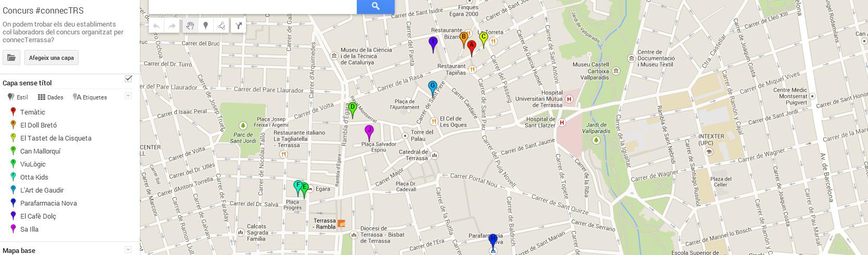This screenshot has width=868, height=255.
Task: Click the Afegeix una capa button
Action: tap(51, 58)
